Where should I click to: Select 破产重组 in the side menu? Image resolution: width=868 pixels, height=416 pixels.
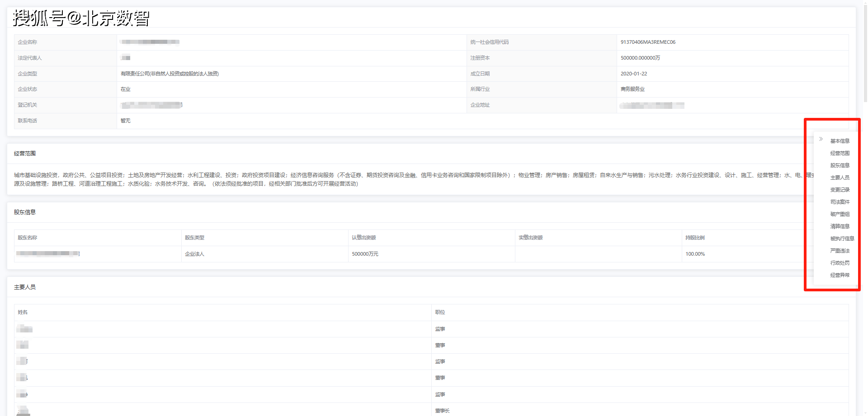(840, 214)
